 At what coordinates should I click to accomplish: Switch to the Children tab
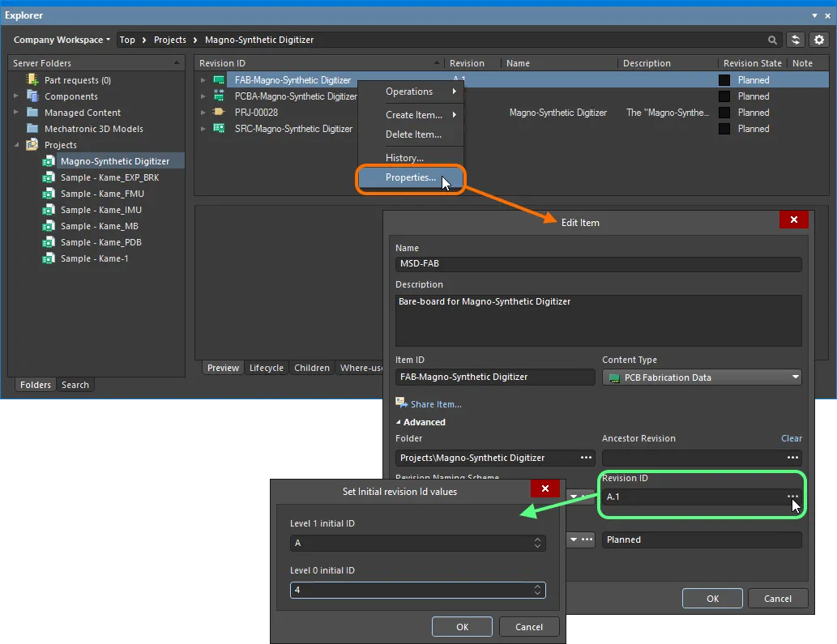312,368
